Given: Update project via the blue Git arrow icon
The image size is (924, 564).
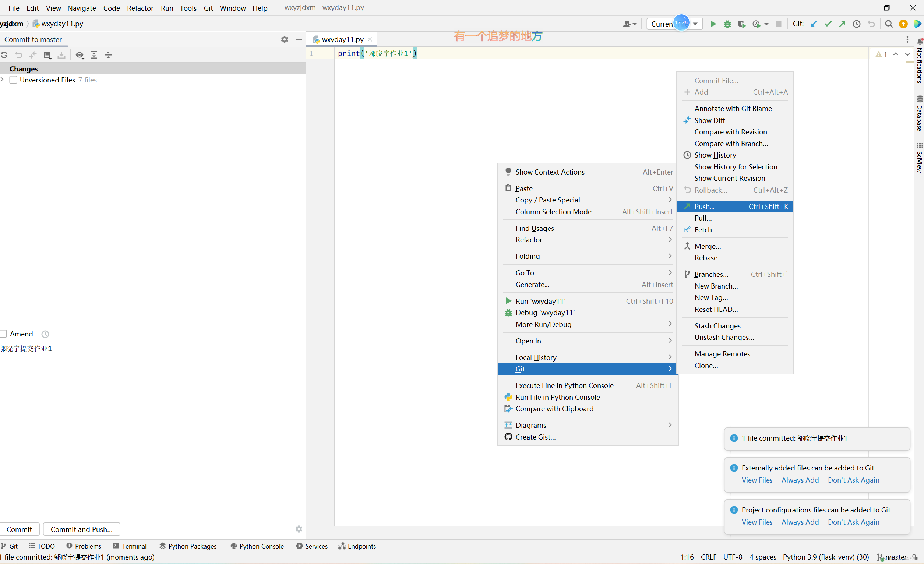Looking at the screenshot, I should 813,24.
